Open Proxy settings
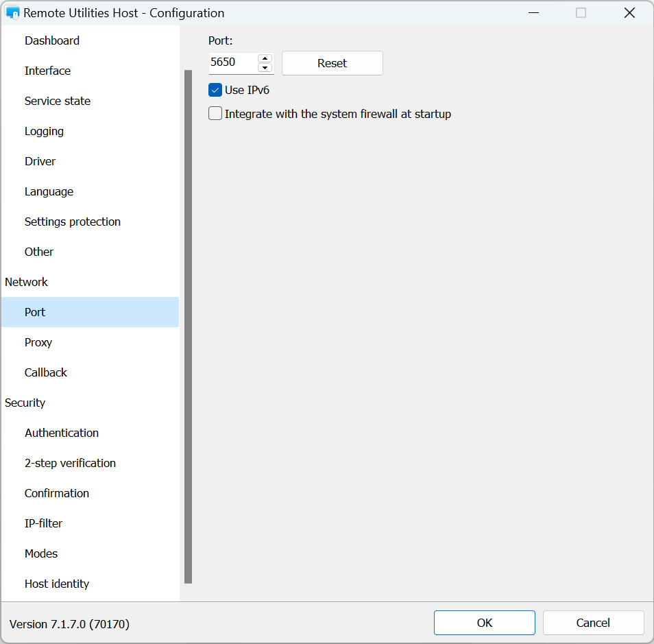The width and height of the screenshot is (654, 644). [x=90, y=342]
